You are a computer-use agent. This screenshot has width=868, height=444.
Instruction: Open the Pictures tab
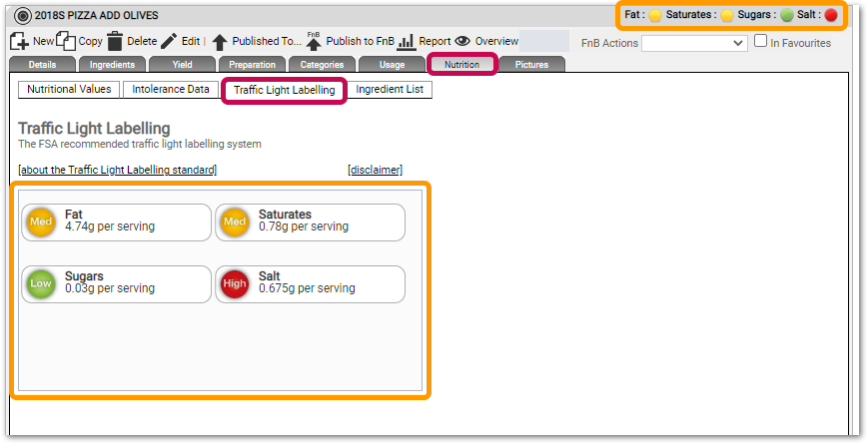532,65
